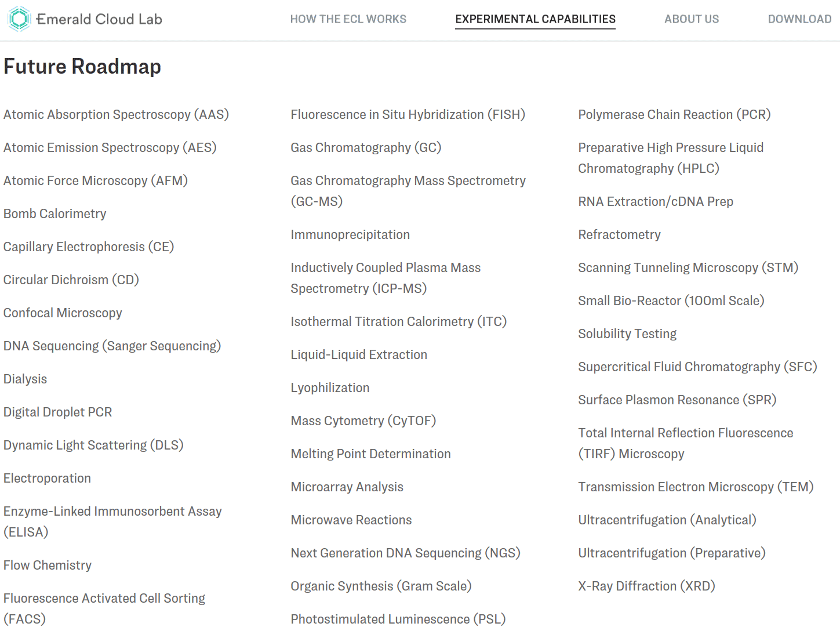840x634 pixels.
Task: Select Mass Cytometry (CyTOF)
Action: [x=363, y=421]
